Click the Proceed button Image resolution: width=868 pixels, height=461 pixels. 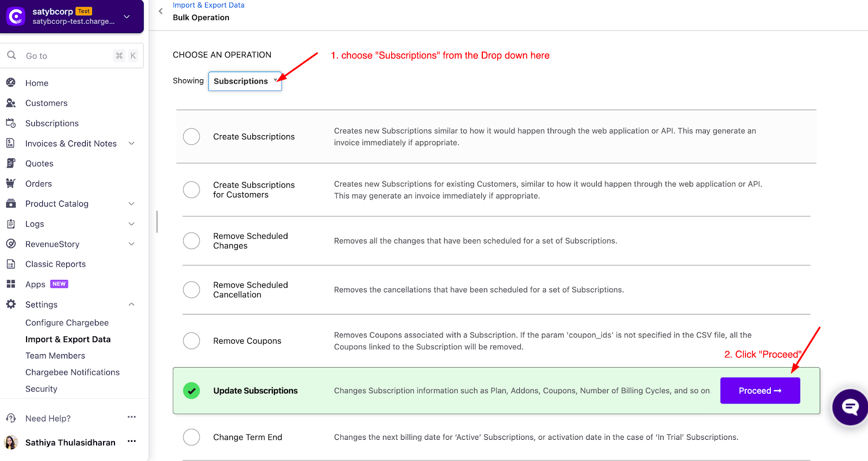760,390
